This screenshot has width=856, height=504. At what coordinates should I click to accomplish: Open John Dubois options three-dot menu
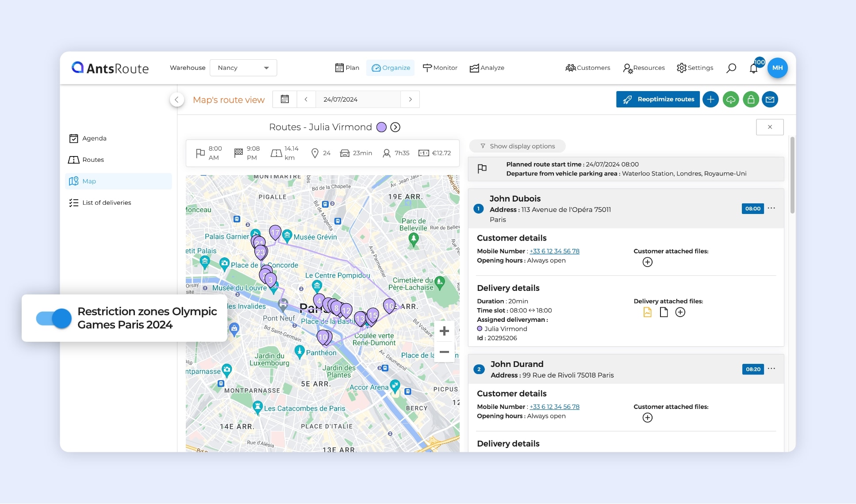point(772,208)
